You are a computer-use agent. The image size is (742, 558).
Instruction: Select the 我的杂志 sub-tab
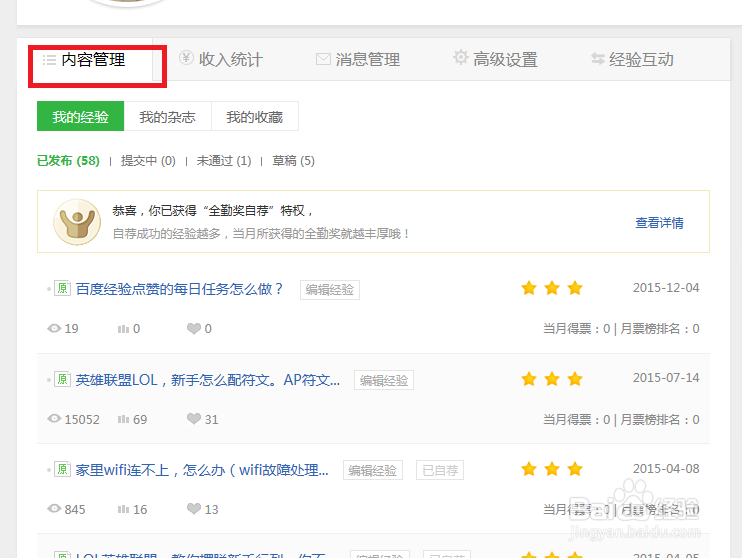[x=168, y=116]
